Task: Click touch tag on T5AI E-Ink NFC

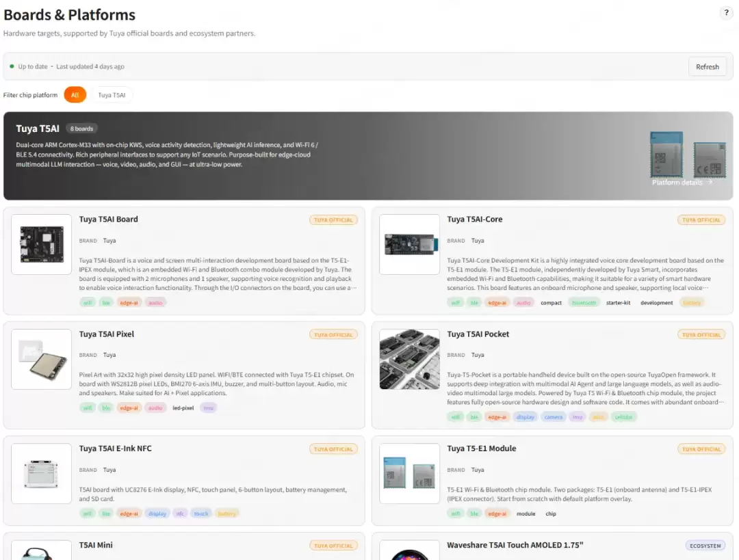Action: click(x=200, y=514)
